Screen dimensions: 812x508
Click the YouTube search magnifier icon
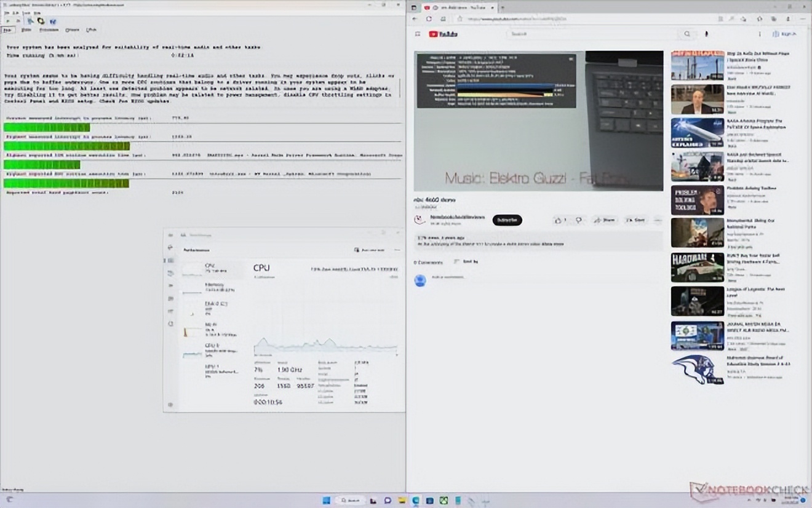coord(687,34)
